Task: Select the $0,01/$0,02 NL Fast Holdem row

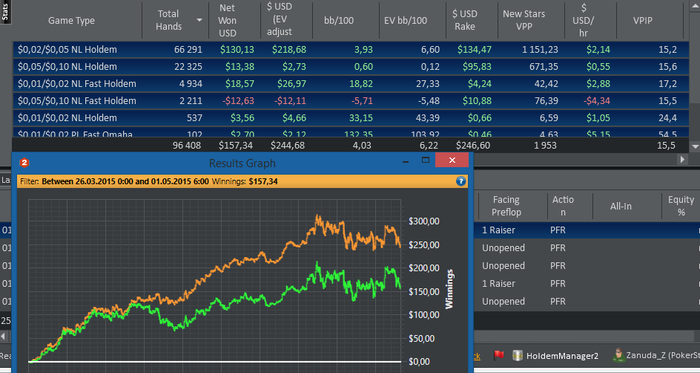Action: [x=350, y=83]
